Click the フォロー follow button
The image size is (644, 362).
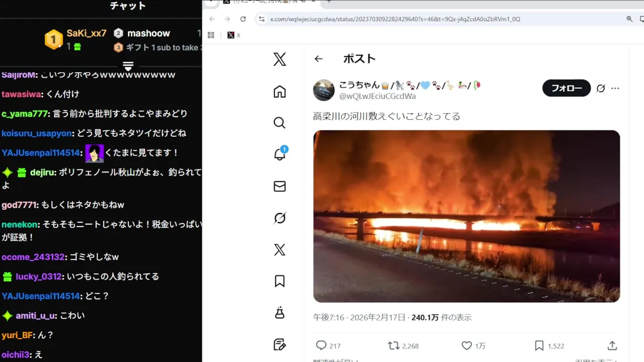(567, 88)
